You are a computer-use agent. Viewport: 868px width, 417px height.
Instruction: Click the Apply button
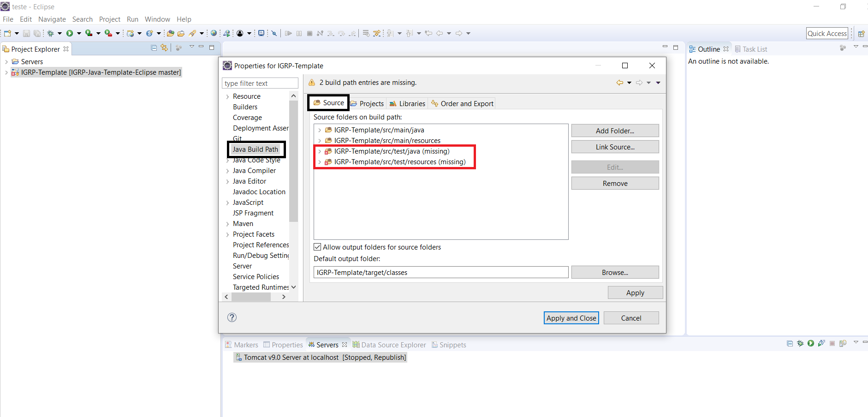pos(635,292)
